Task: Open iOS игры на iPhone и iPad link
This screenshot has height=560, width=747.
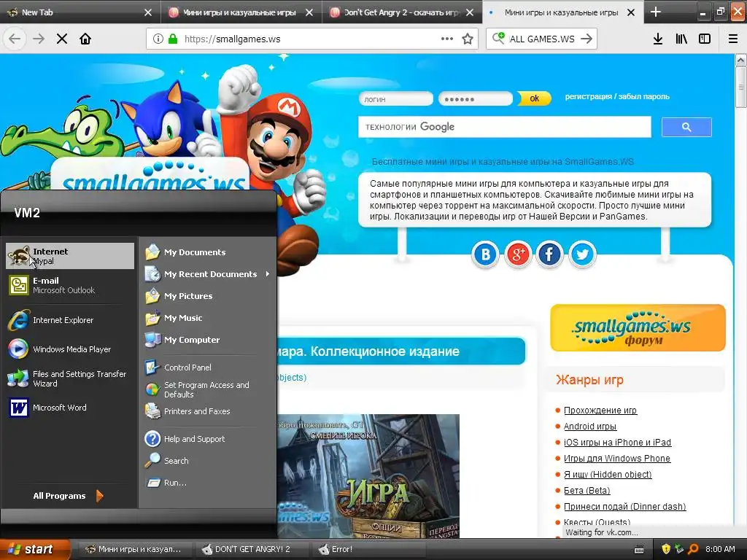Action: click(x=617, y=443)
